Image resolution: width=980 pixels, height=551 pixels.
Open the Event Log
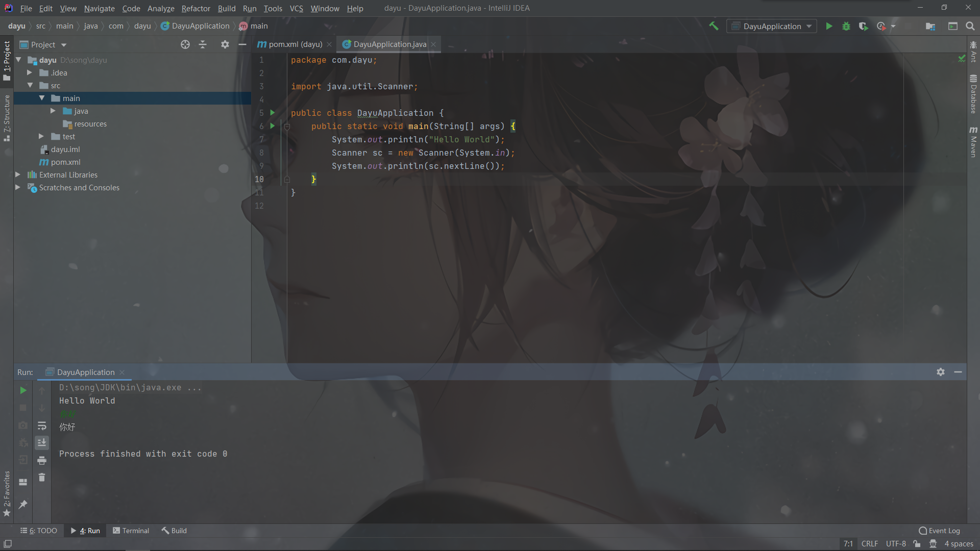[x=939, y=531]
